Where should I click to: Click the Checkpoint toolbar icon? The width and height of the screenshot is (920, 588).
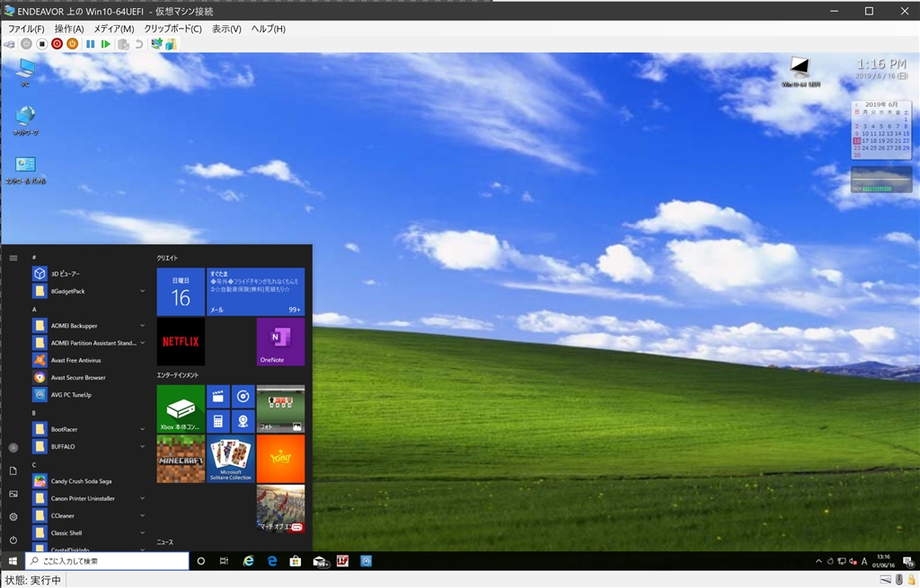coord(123,44)
